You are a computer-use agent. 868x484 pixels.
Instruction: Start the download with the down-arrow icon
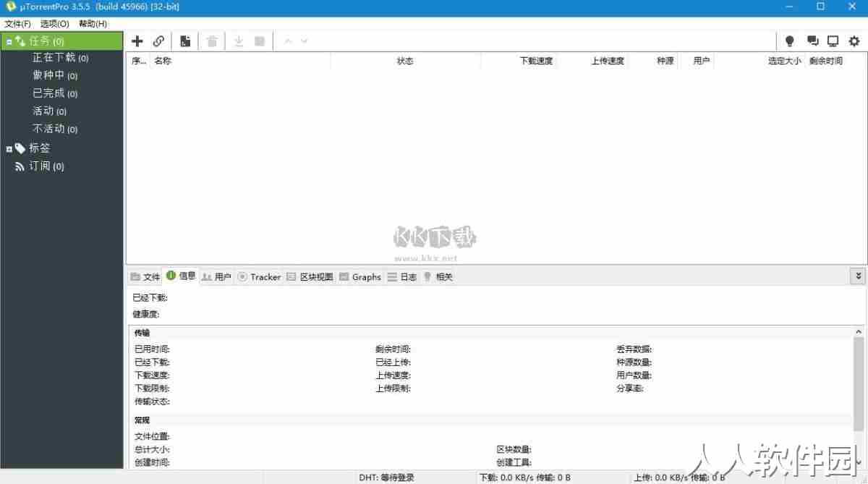click(x=239, y=41)
